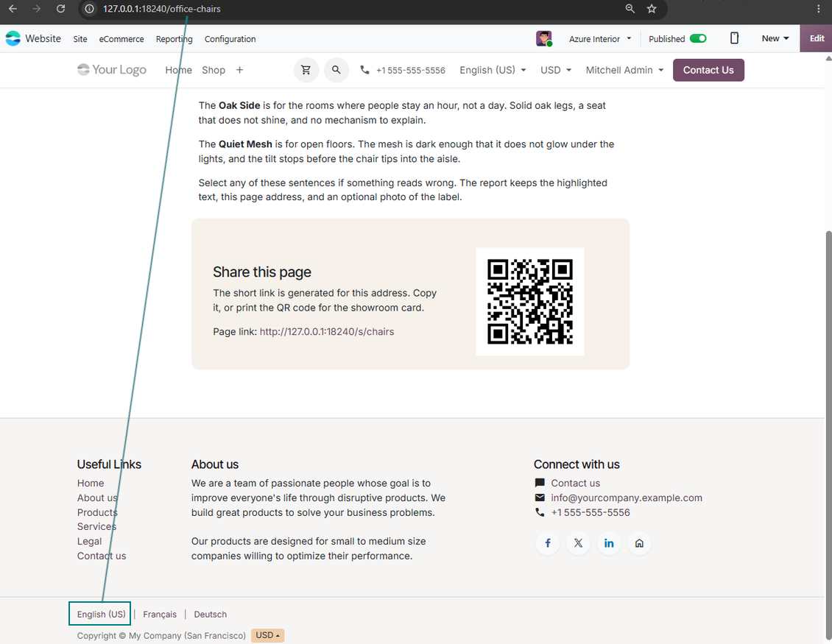Expand the Mitchell Admin user menu
Image resolution: width=832 pixels, height=644 pixels.
click(624, 70)
